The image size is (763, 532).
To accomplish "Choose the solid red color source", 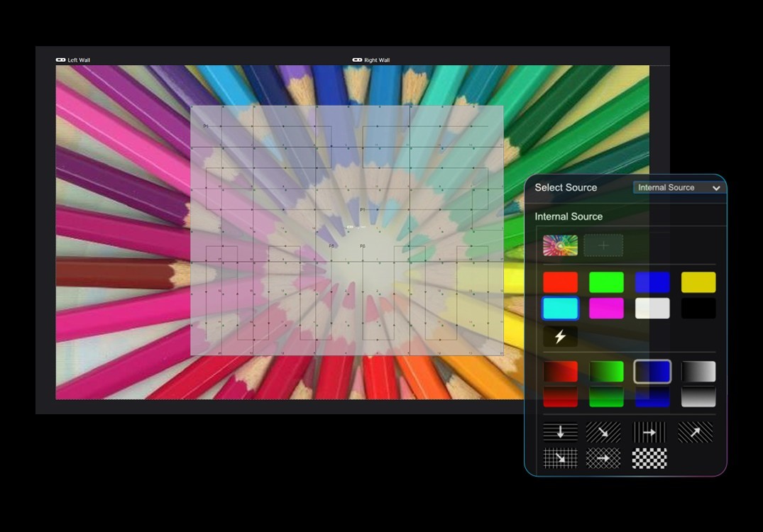I will (560, 282).
